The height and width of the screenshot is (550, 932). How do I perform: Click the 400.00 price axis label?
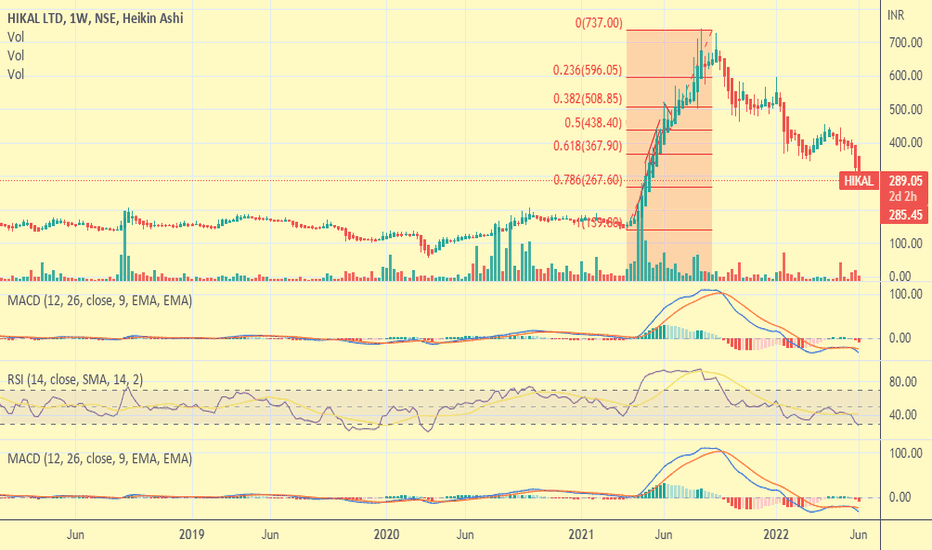[x=905, y=143]
